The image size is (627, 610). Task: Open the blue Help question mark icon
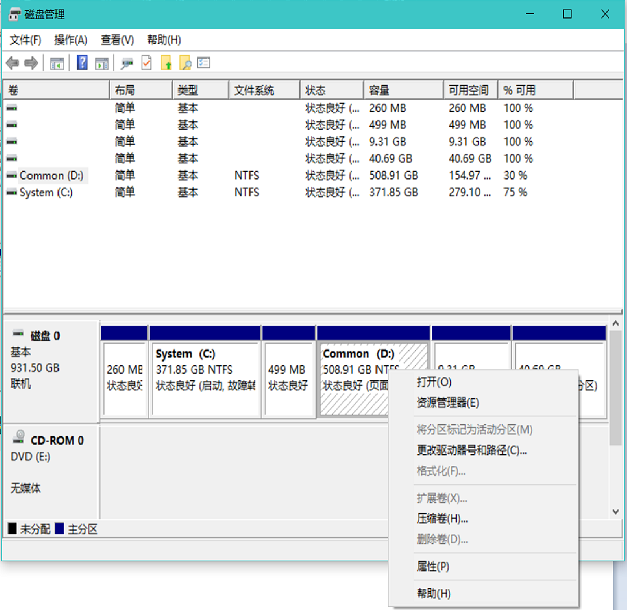tap(82, 63)
